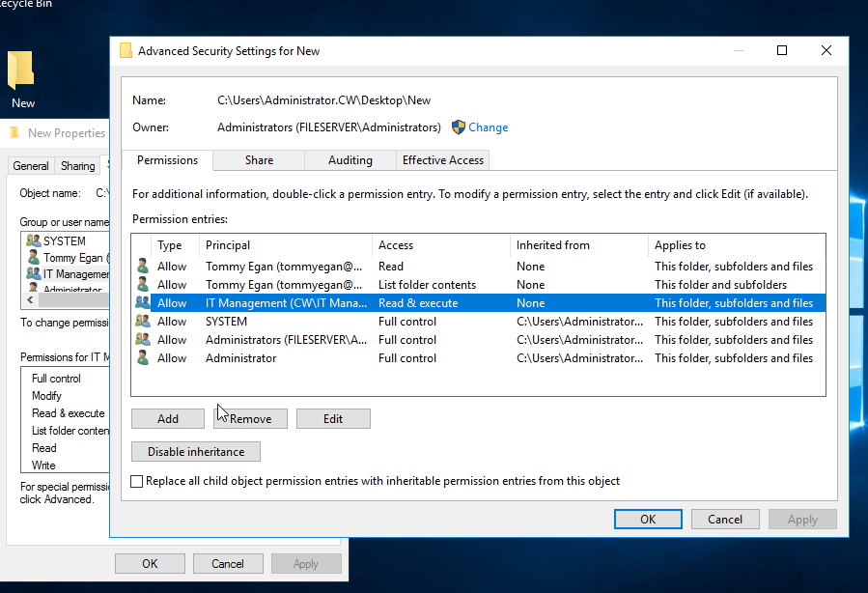Click the group icon beside Administrators (FILESERVER) entry
The width and height of the screenshot is (868, 593).
(x=143, y=340)
